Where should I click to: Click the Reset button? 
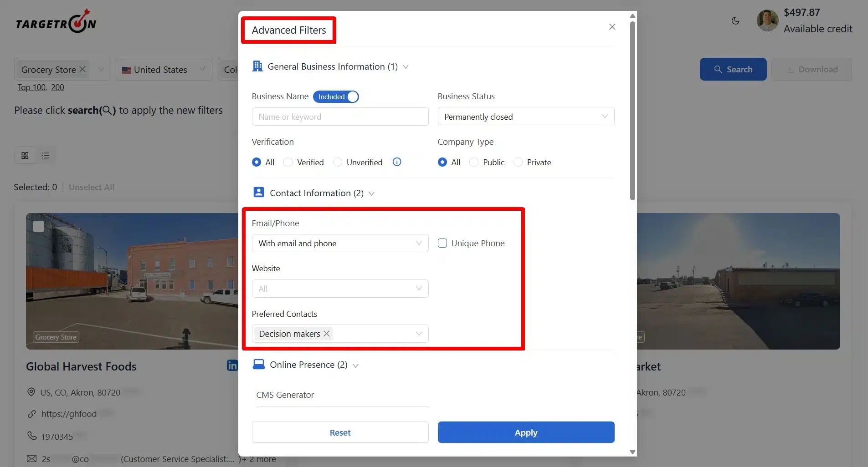point(340,432)
